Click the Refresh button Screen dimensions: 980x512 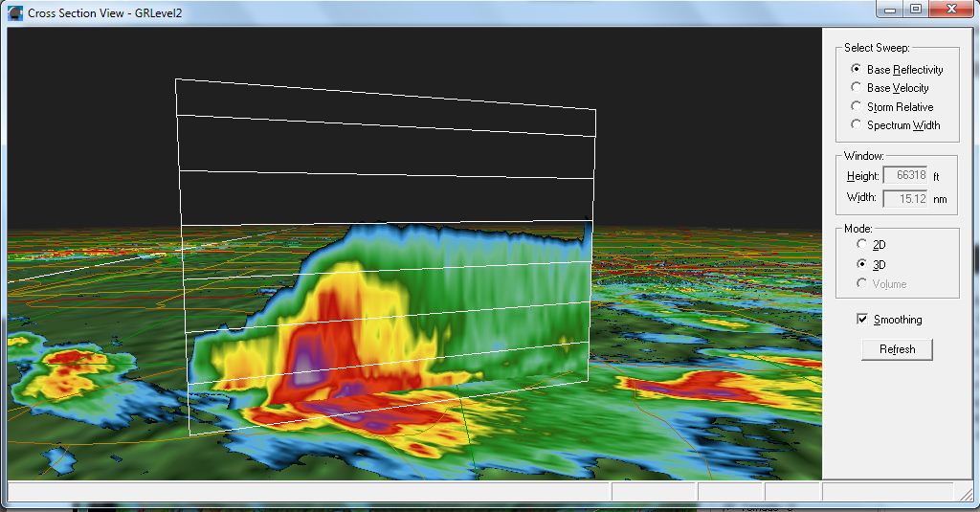click(x=897, y=349)
